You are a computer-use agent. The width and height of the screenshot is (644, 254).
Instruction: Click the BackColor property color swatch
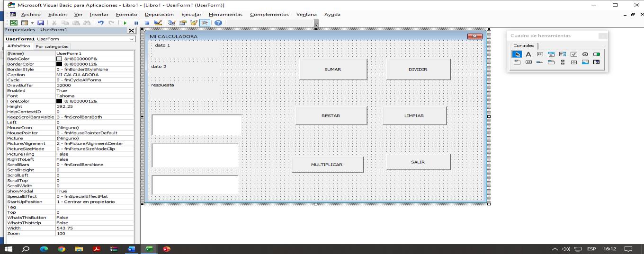pyautogui.click(x=59, y=59)
